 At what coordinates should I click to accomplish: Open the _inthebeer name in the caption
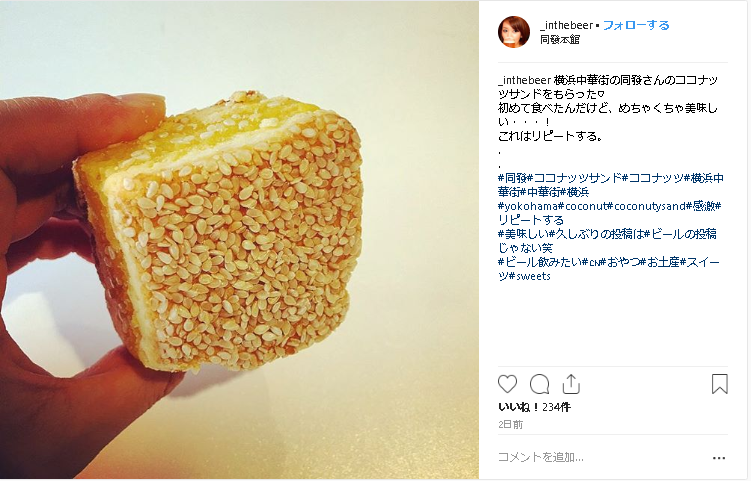(x=524, y=80)
